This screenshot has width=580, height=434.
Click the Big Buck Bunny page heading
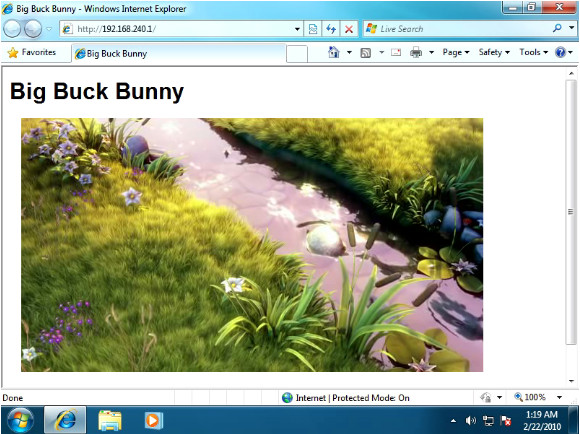tap(97, 91)
